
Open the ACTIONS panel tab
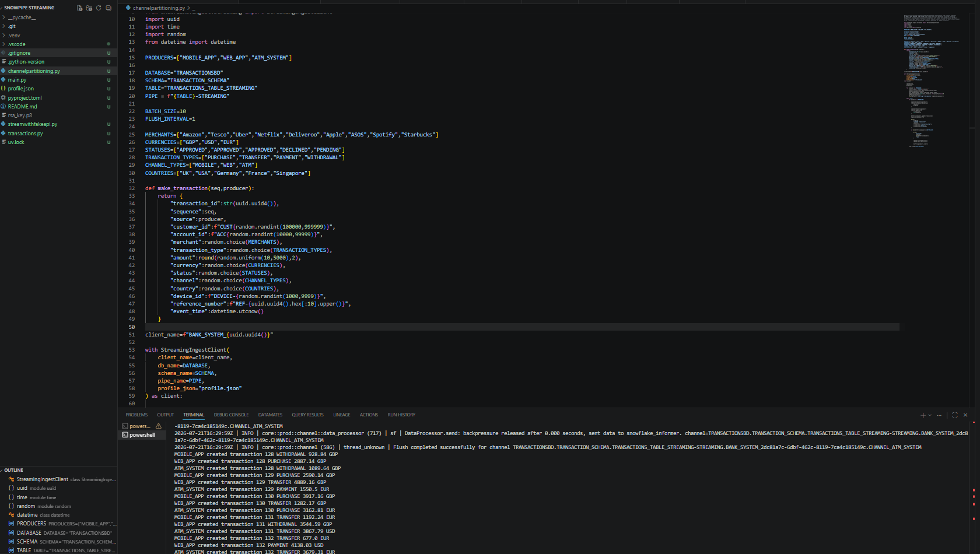pos(369,415)
